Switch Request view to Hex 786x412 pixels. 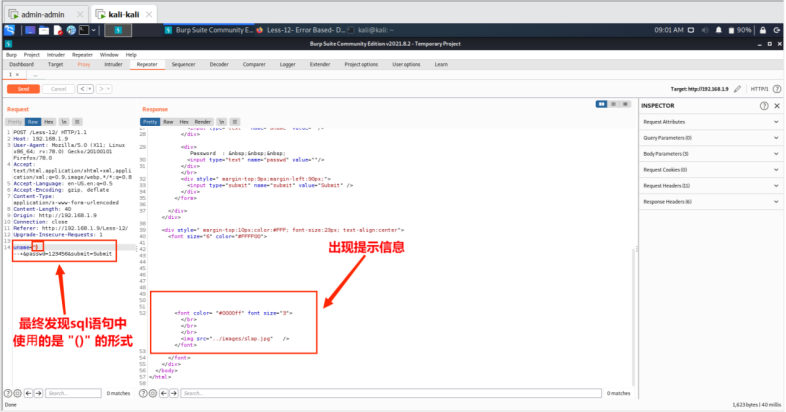click(49, 122)
